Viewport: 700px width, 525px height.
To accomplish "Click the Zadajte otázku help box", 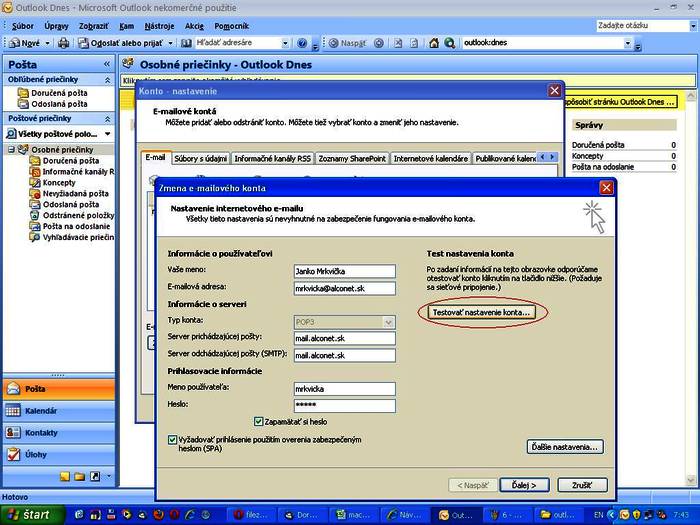I will click(x=642, y=26).
